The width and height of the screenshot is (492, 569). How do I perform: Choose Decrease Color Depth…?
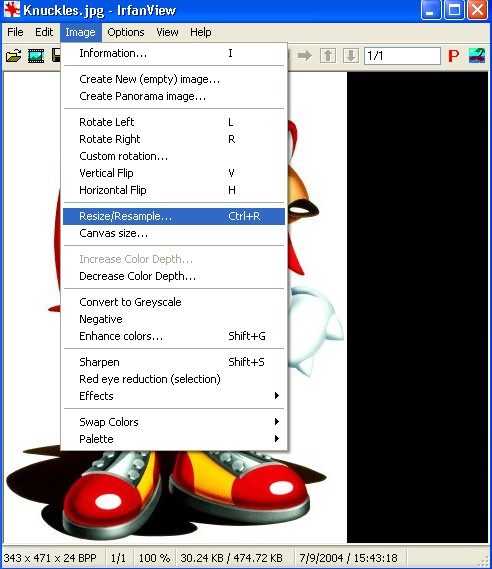(x=174, y=276)
